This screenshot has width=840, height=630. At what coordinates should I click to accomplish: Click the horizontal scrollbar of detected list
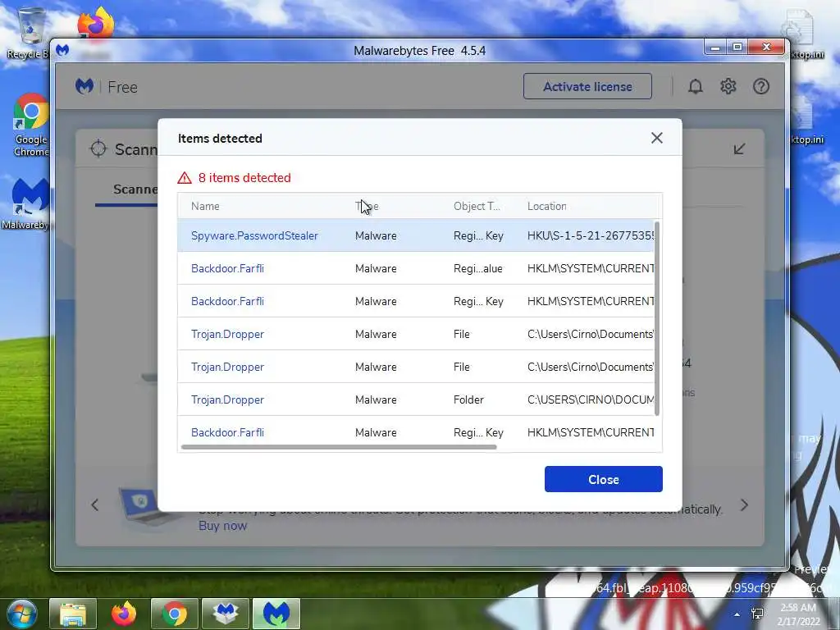coord(339,447)
